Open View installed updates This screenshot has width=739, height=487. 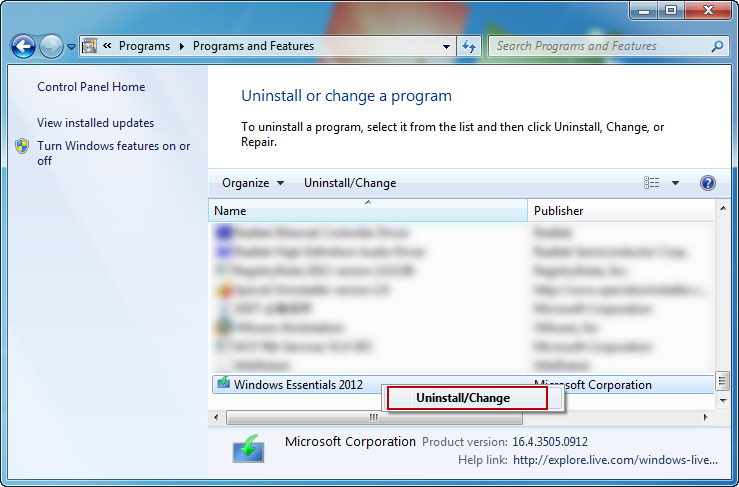[x=95, y=123]
